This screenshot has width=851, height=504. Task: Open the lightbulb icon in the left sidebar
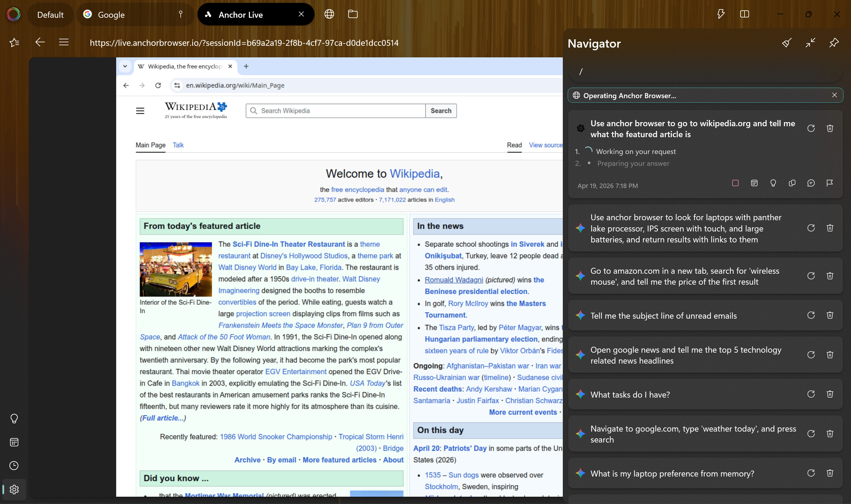tap(14, 418)
